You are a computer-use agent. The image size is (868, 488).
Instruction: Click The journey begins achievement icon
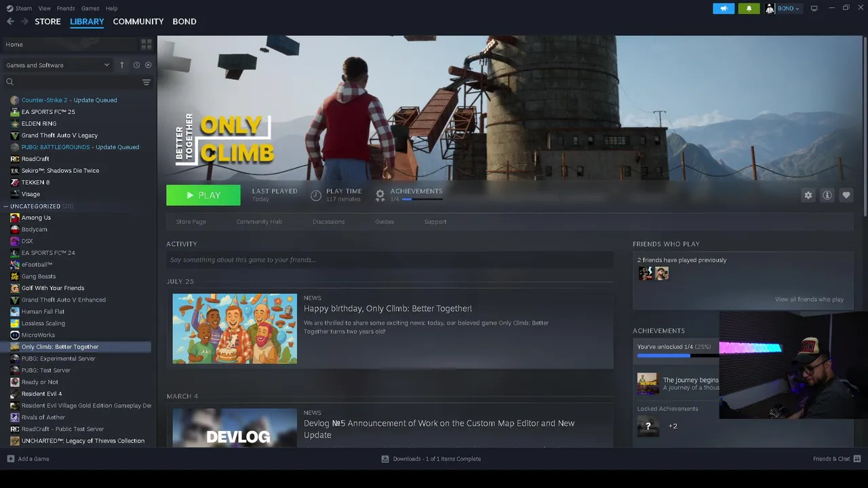pos(648,384)
